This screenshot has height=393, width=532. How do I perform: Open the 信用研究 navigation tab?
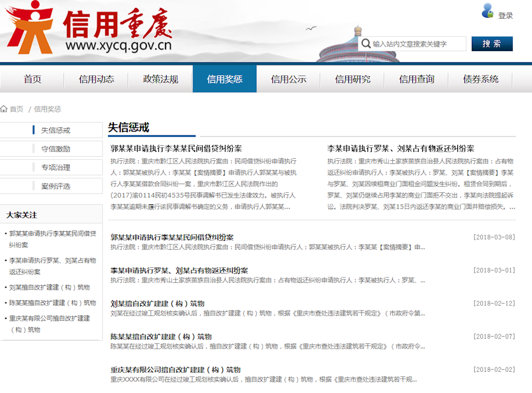click(x=353, y=79)
